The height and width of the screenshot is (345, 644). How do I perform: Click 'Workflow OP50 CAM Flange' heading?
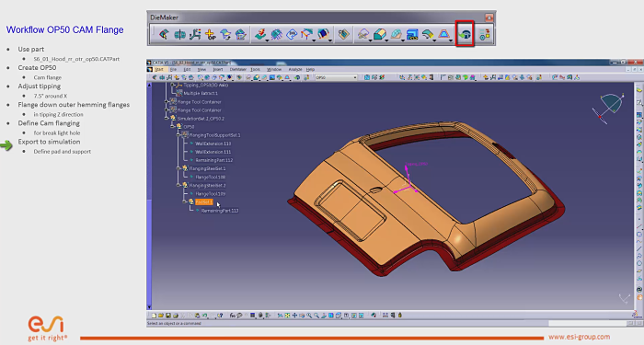(x=65, y=29)
